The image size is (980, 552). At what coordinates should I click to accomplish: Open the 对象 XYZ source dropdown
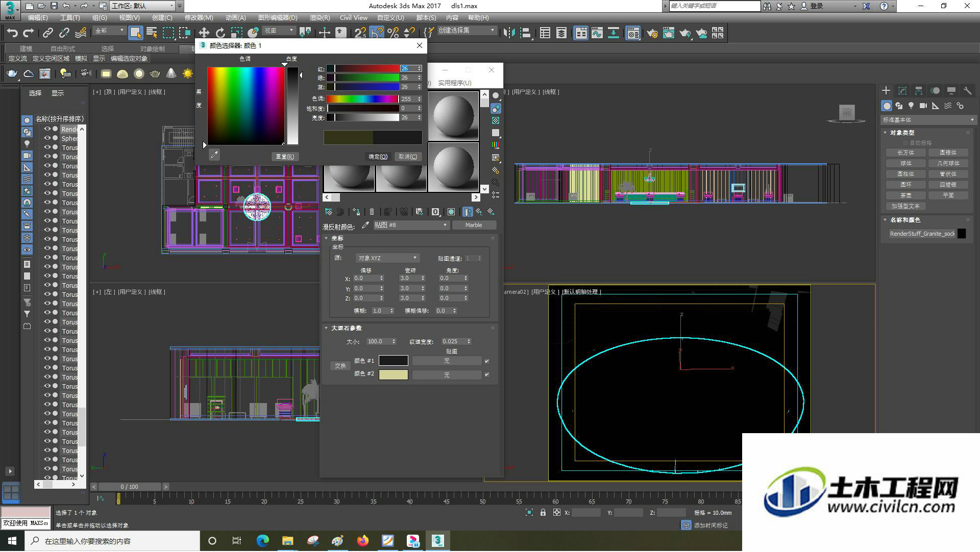[x=387, y=258]
